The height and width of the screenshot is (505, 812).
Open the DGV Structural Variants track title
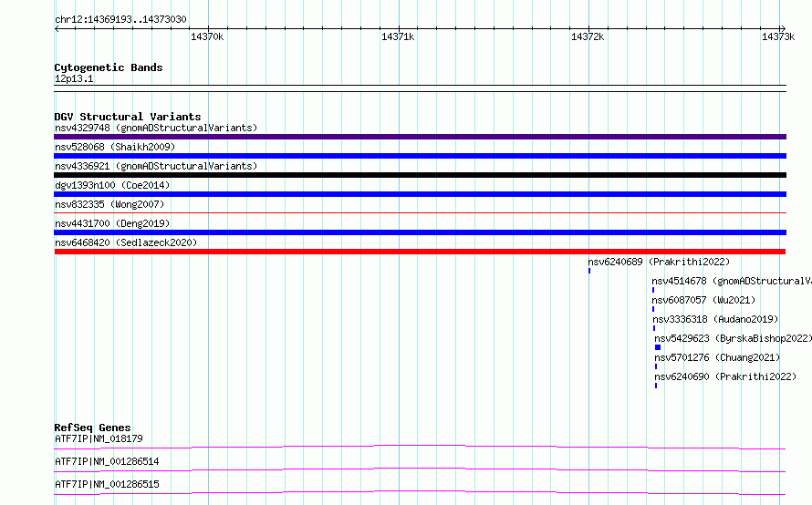click(128, 117)
